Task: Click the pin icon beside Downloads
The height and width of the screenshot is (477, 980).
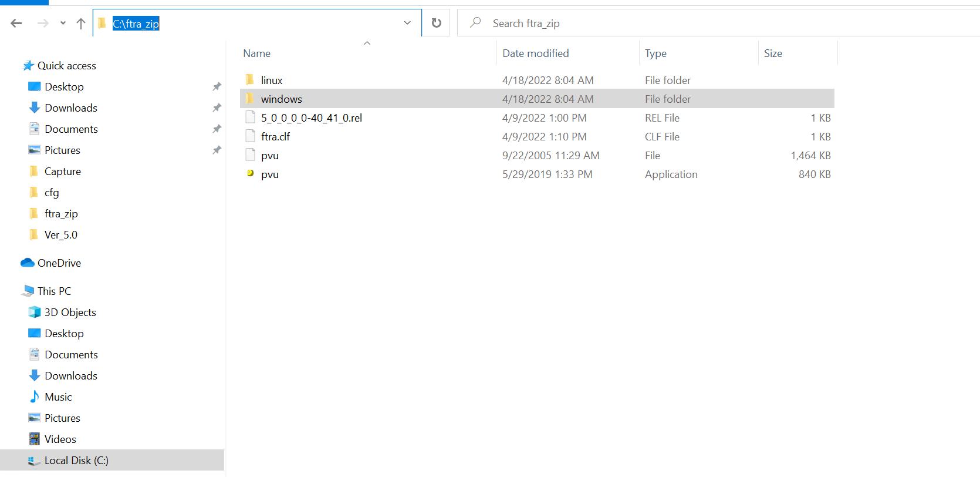Action: coord(217,108)
